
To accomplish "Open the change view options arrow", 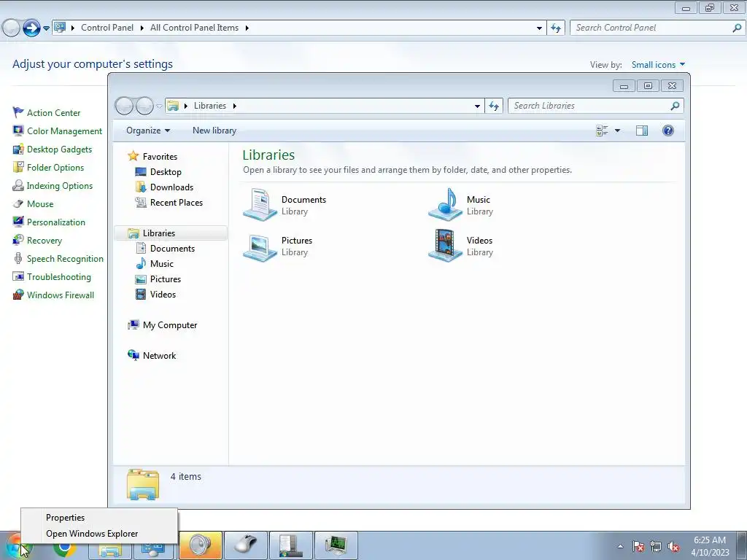I will [617, 131].
